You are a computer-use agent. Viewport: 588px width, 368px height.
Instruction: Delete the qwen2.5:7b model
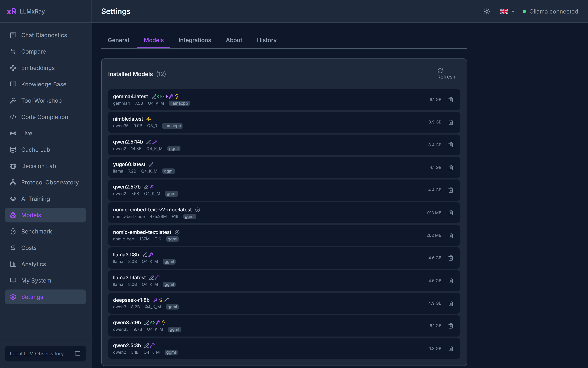(450, 190)
